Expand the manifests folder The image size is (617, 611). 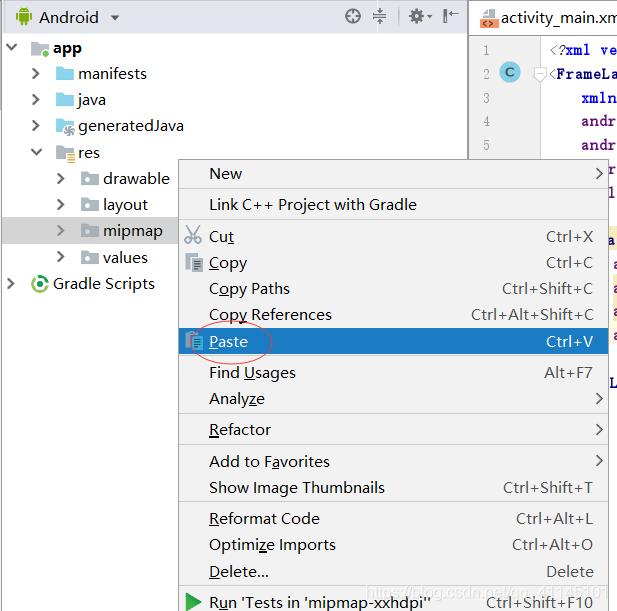[x=36, y=74]
